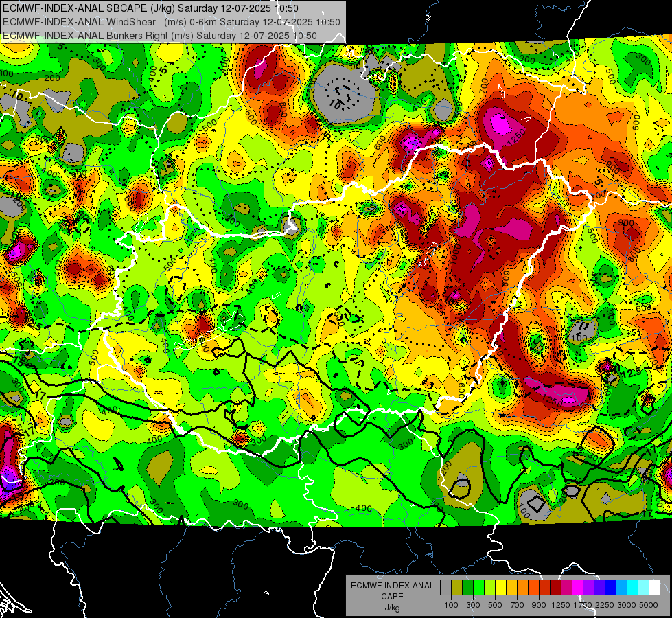Click the gray swatch in CAPE legend

point(445,588)
